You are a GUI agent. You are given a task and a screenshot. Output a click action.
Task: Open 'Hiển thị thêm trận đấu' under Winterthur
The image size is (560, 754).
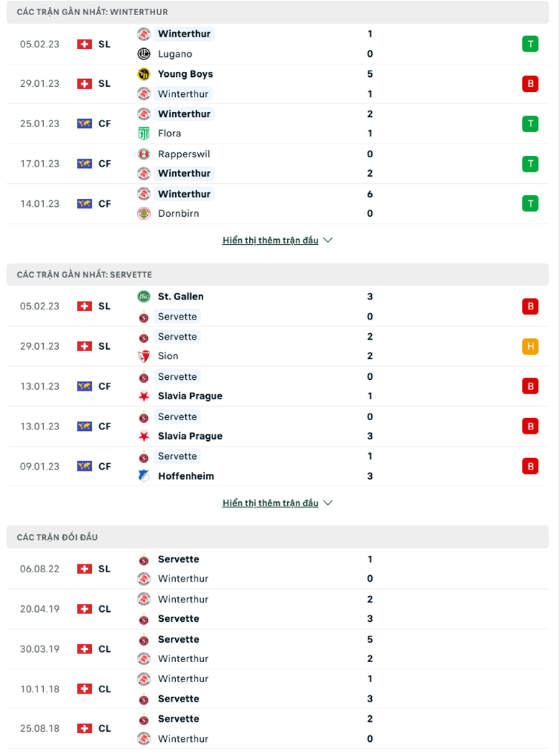(271, 240)
